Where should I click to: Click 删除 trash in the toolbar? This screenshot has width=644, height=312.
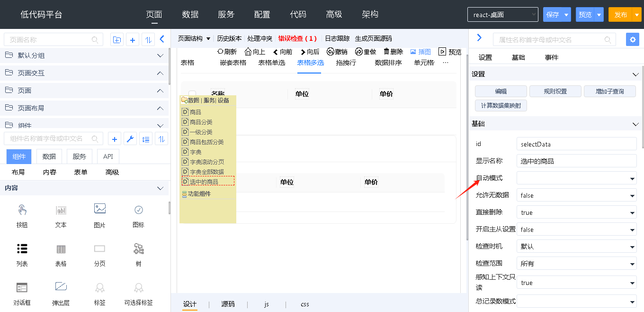click(393, 52)
